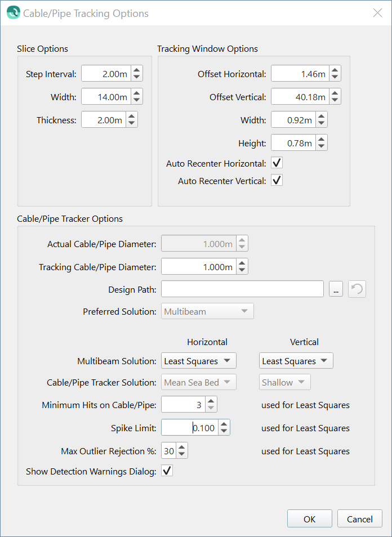Disable Auto Recenter Vertical checkbox
Screen dimensions: 392x537
point(277,181)
